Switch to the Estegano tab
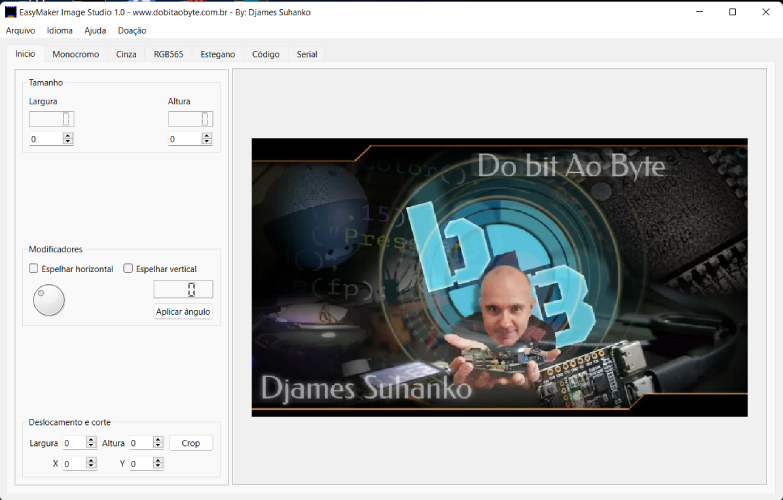783x500 pixels. 218,54
